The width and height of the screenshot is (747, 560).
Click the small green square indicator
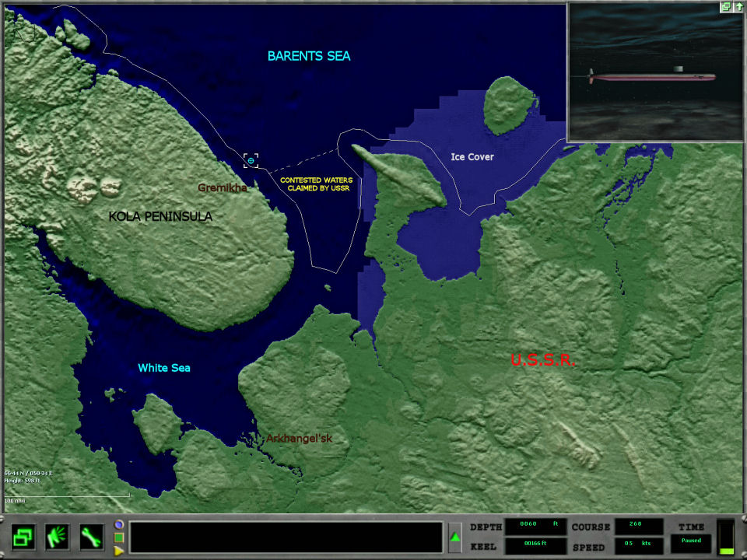pos(119,537)
